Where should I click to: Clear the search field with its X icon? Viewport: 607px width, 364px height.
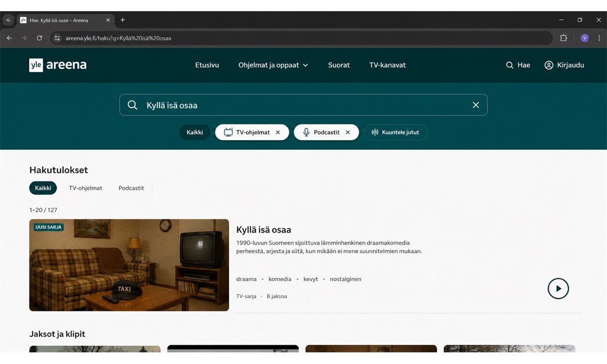[x=475, y=105]
